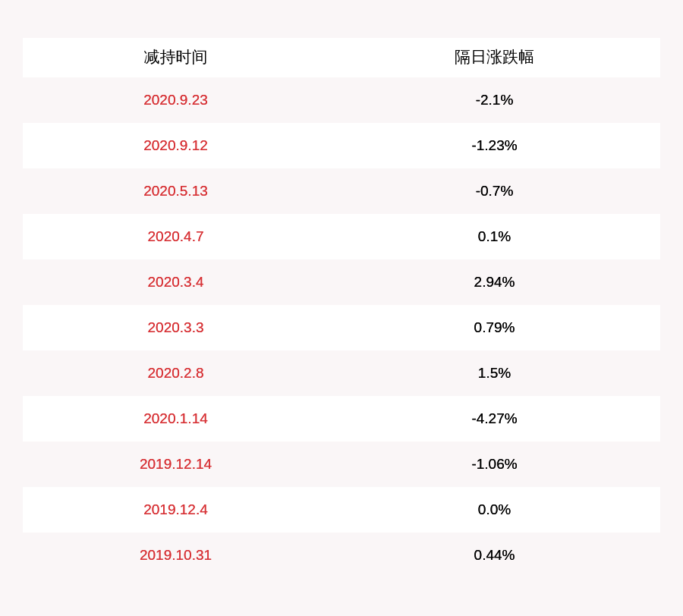Click the 2.94% change value
The image size is (683, 616).
pyautogui.click(x=494, y=281)
